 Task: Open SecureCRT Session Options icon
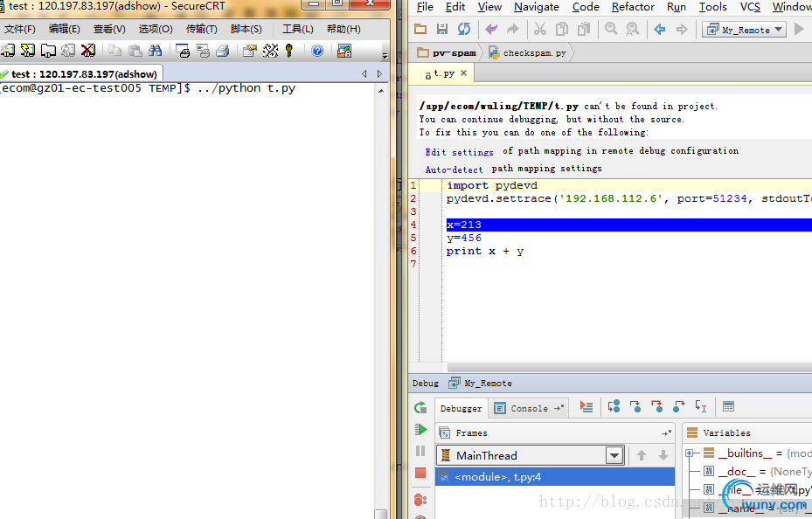pos(250,50)
